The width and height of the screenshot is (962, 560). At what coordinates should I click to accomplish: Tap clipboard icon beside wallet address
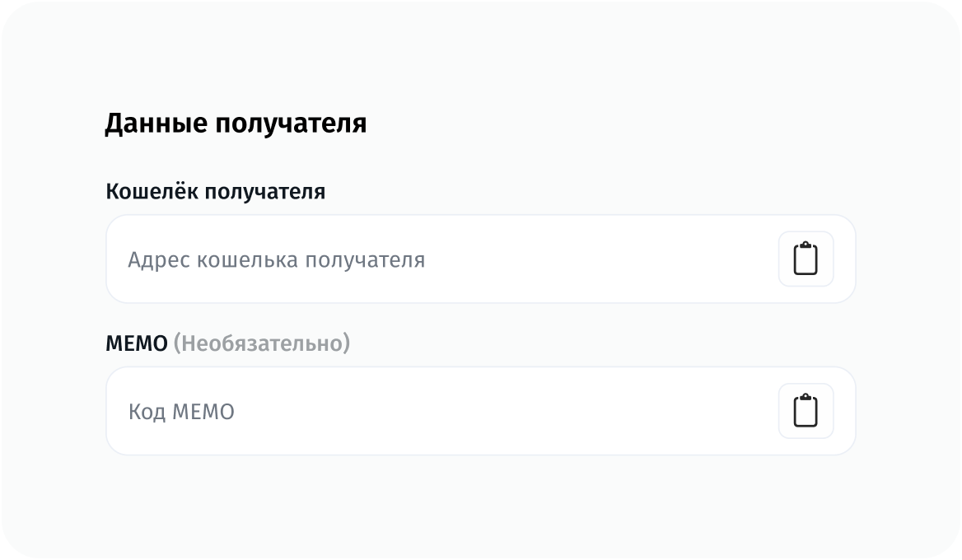click(x=806, y=259)
